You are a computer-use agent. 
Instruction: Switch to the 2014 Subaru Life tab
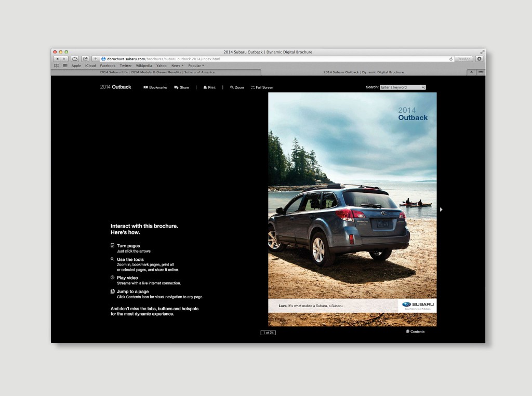click(157, 72)
